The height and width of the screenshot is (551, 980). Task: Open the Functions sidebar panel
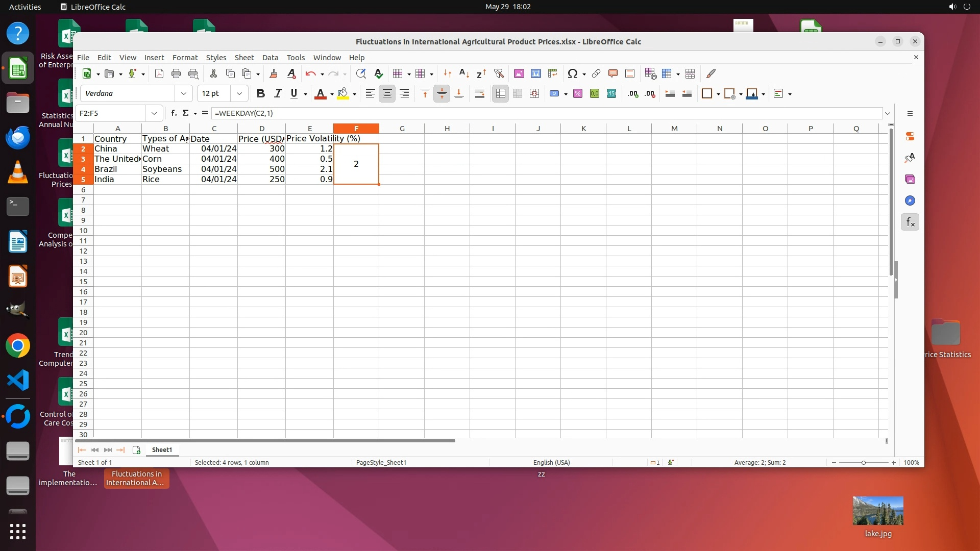[910, 222]
